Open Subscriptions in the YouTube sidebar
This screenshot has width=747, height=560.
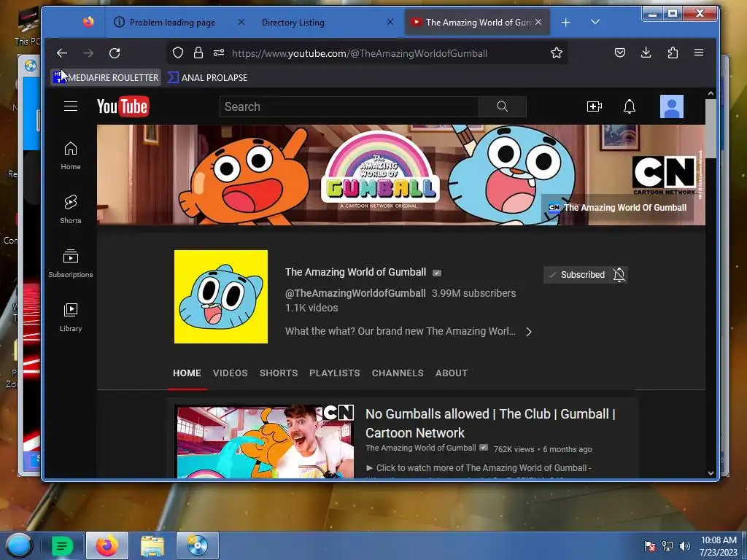pyautogui.click(x=71, y=263)
